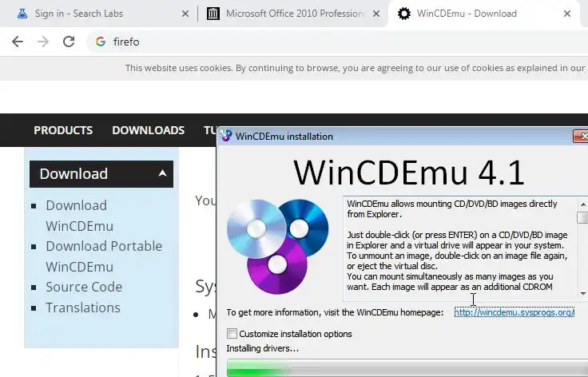Open the Source Code sidebar link
588x377 pixels.
pyautogui.click(x=84, y=287)
